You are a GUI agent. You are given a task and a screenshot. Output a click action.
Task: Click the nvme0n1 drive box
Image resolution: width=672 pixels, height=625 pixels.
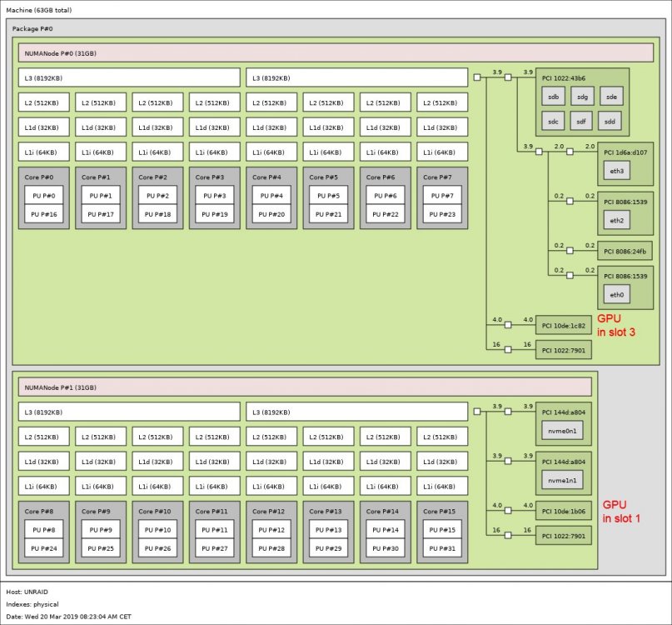(562, 431)
